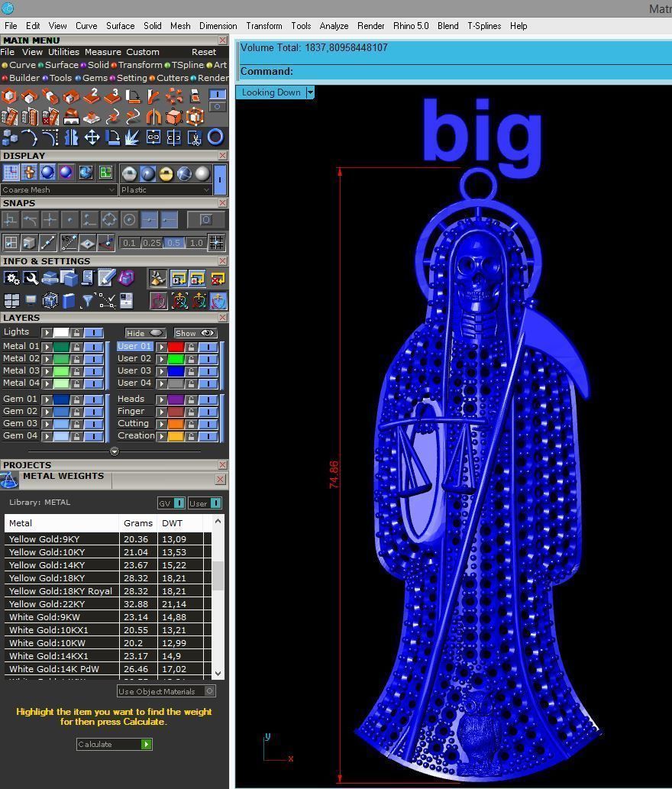Click the extrude icon labeled 2
The height and width of the screenshot is (789, 672).
pos(92,95)
